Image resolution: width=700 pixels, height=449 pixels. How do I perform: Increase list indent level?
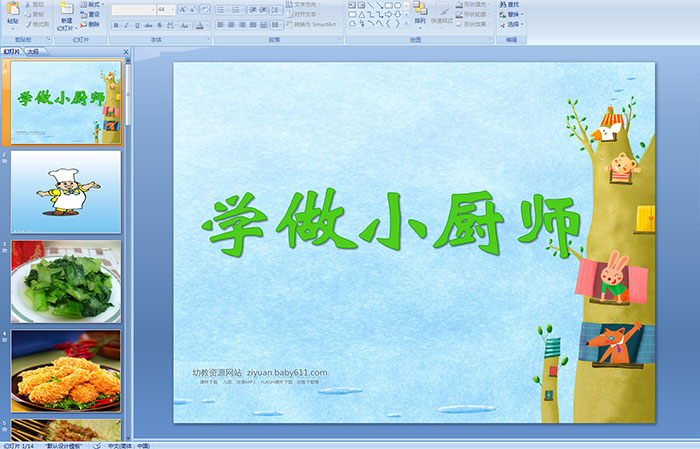point(263,9)
